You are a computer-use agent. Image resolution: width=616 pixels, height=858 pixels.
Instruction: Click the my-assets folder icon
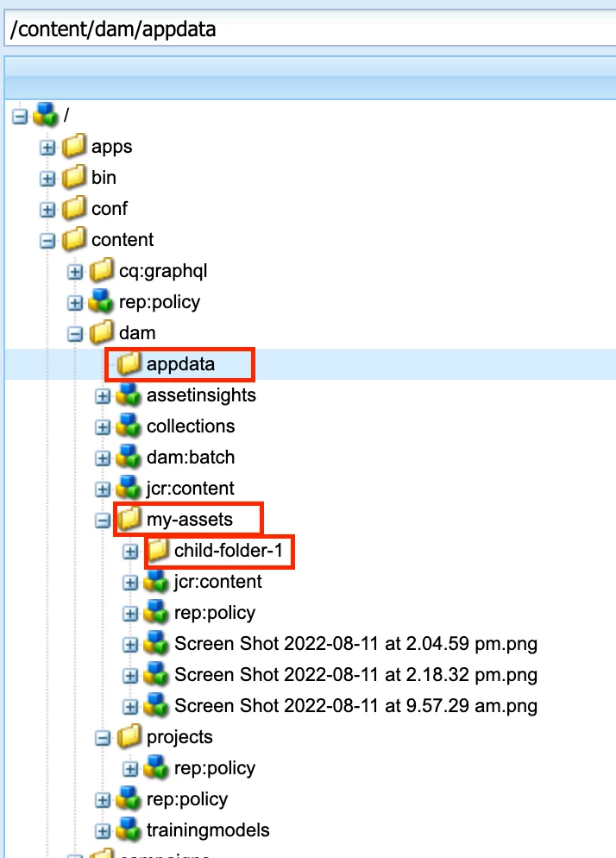coord(129,519)
